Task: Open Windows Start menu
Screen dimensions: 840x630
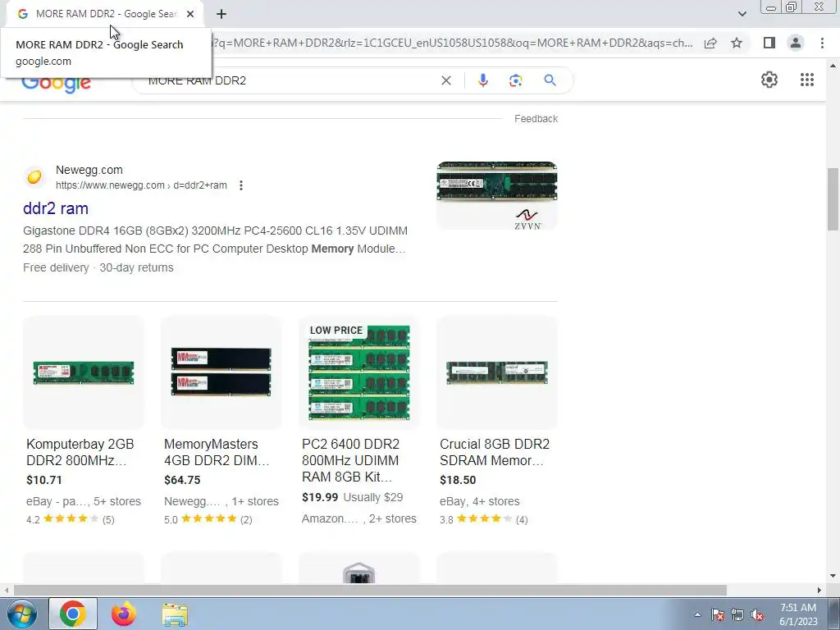Action: pyautogui.click(x=21, y=614)
